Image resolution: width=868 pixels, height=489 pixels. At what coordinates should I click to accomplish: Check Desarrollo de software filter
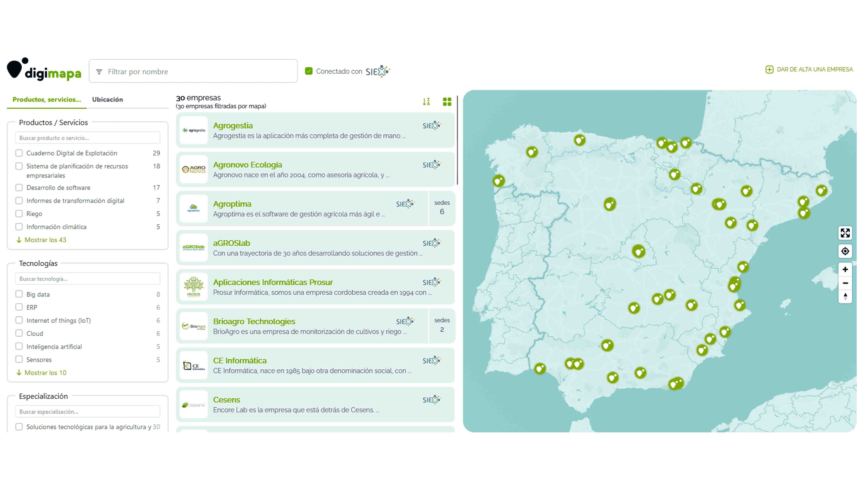click(x=19, y=188)
